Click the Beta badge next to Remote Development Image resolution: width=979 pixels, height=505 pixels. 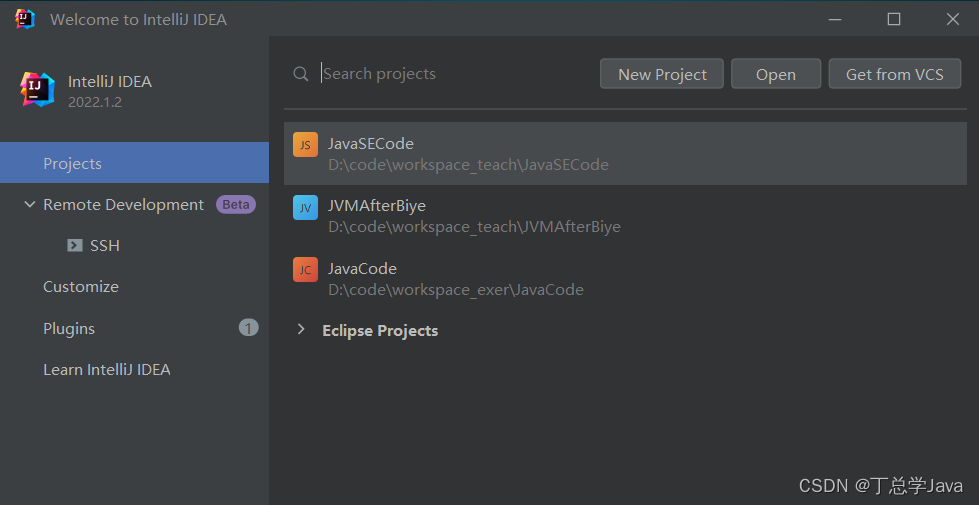click(235, 205)
